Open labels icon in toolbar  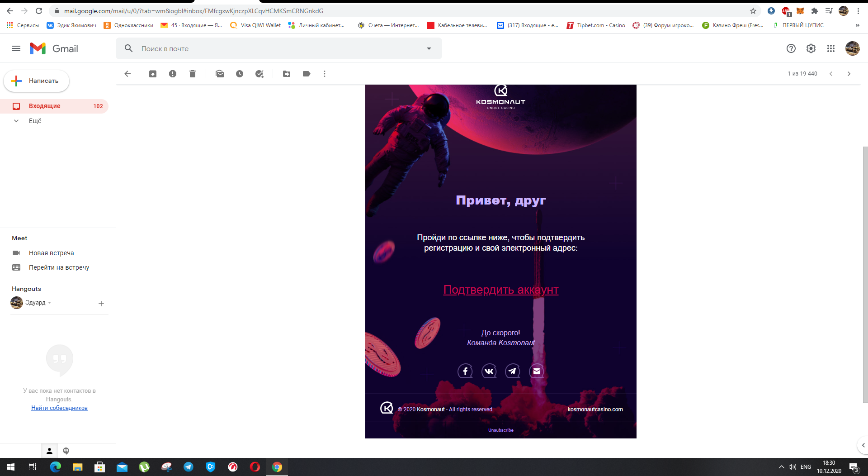307,74
